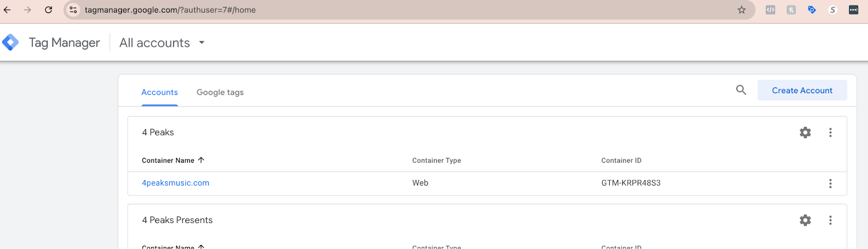The image size is (868, 249).
Task: Open the dark extension icon at far right
Action: [853, 10]
